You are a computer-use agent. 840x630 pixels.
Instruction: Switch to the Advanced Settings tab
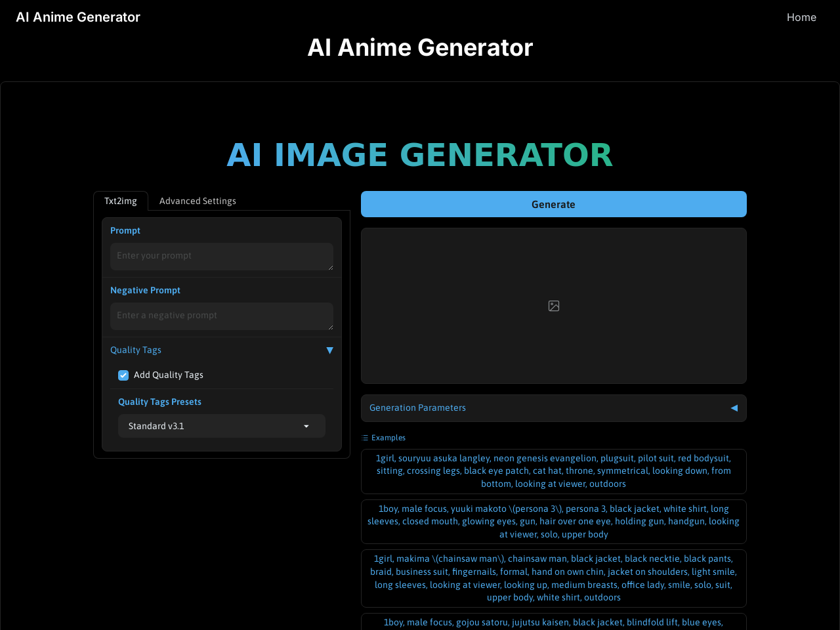click(197, 201)
